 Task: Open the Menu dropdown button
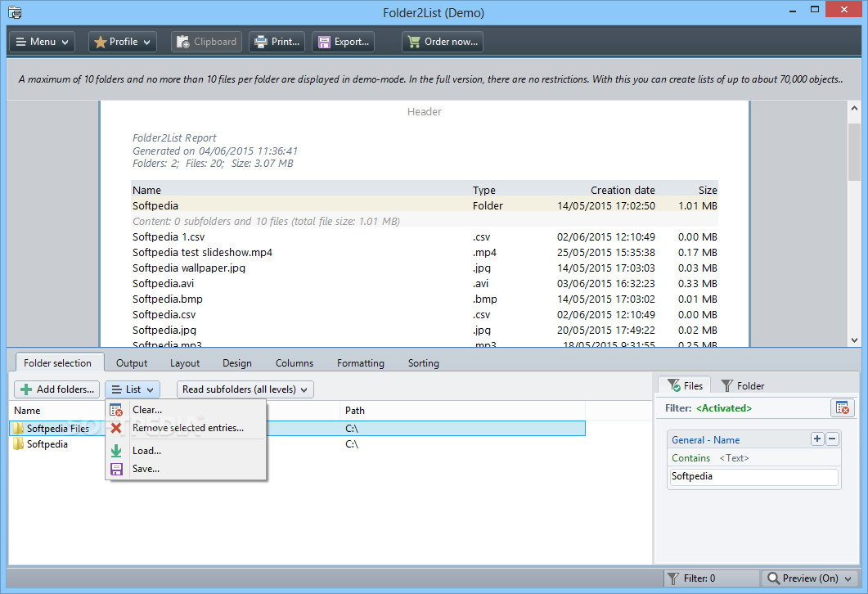point(42,42)
